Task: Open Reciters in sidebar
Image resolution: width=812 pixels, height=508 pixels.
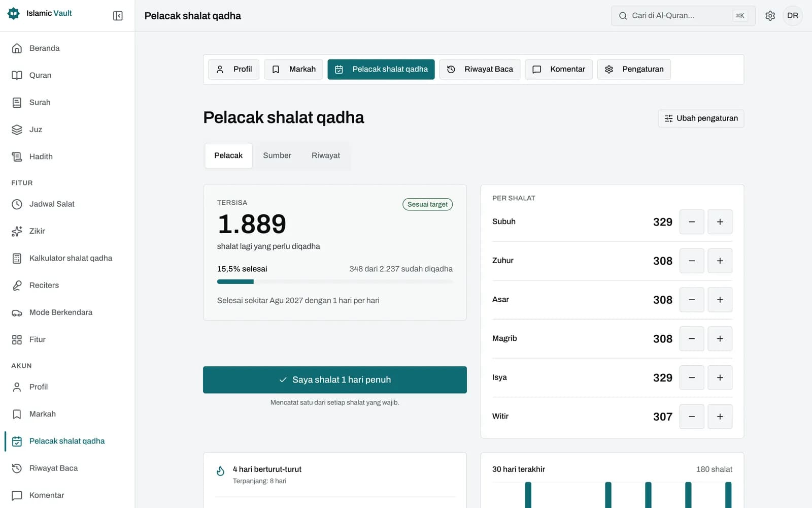Action: [x=67, y=285]
